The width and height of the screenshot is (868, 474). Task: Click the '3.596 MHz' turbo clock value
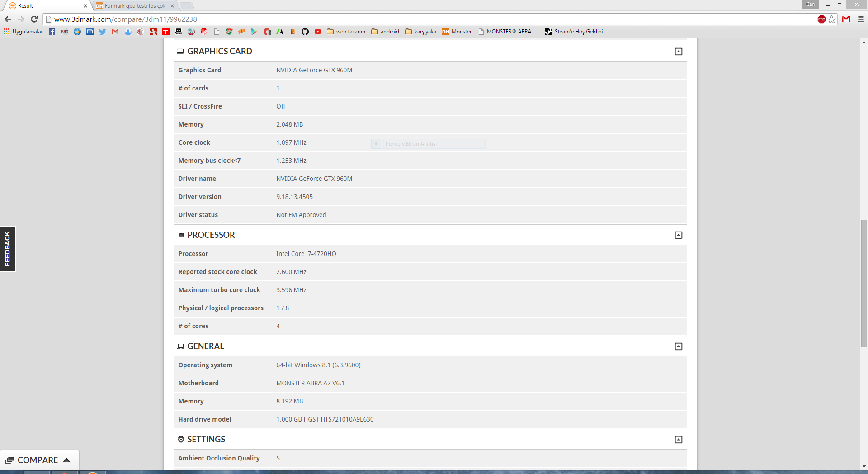coord(291,290)
